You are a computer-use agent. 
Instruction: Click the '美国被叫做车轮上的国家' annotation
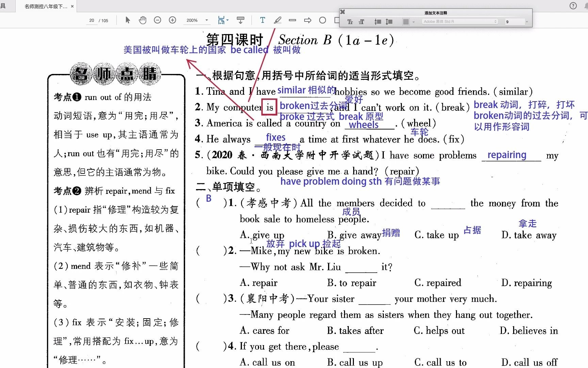[x=175, y=50]
